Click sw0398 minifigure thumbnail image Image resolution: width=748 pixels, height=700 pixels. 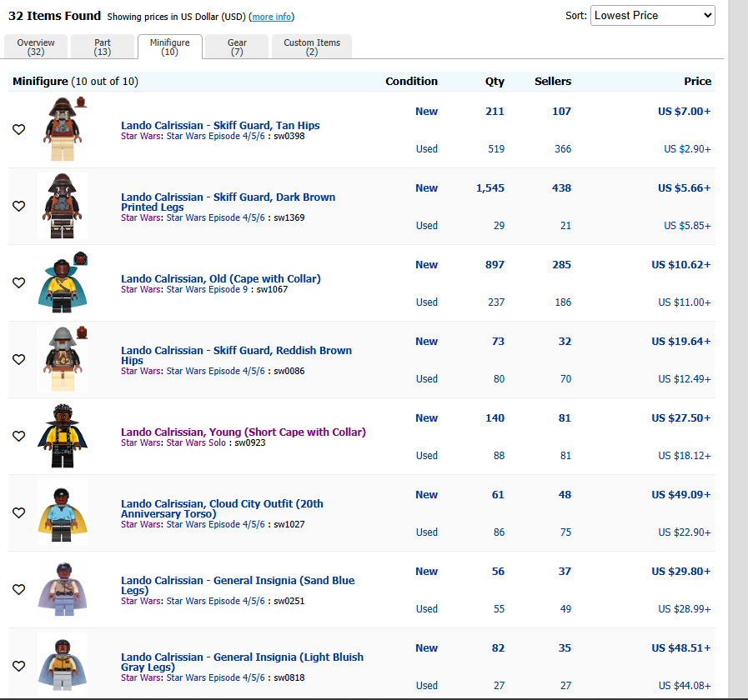(x=63, y=128)
